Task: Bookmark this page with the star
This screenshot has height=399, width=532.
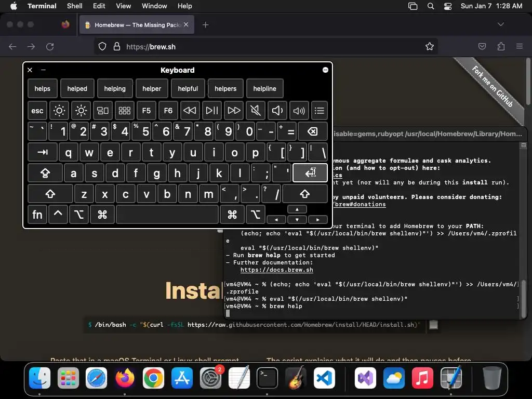Action: coord(429,46)
